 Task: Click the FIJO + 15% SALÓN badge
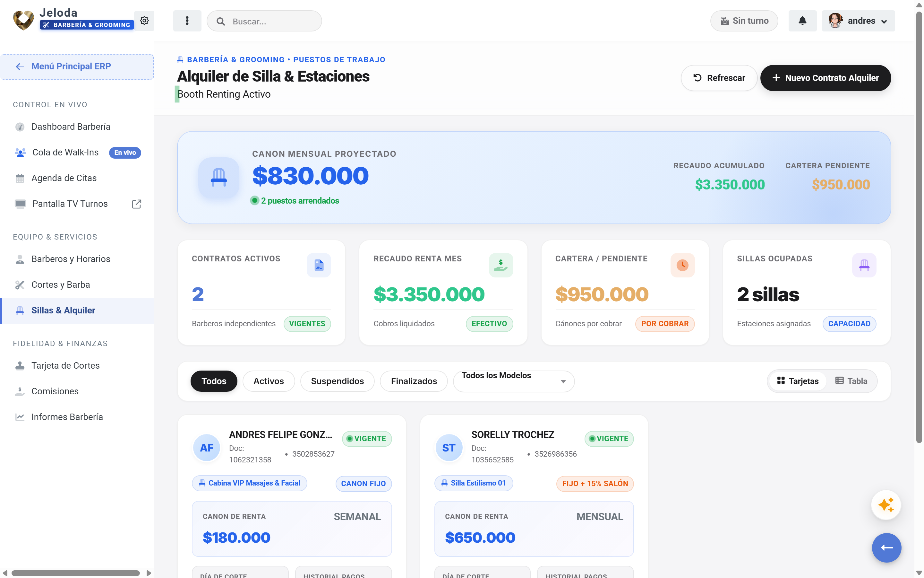tap(595, 484)
